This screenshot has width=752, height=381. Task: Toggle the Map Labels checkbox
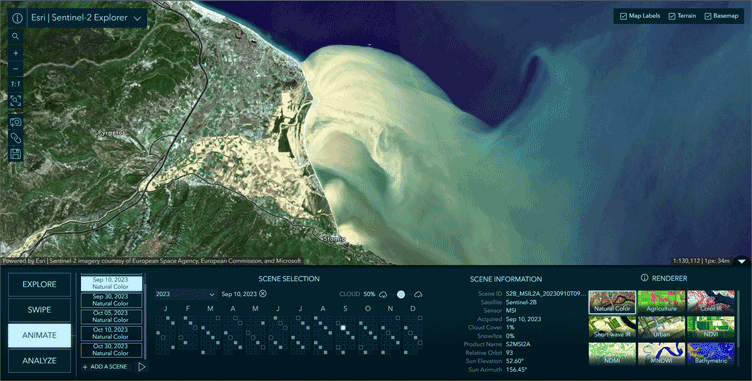click(623, 16)
